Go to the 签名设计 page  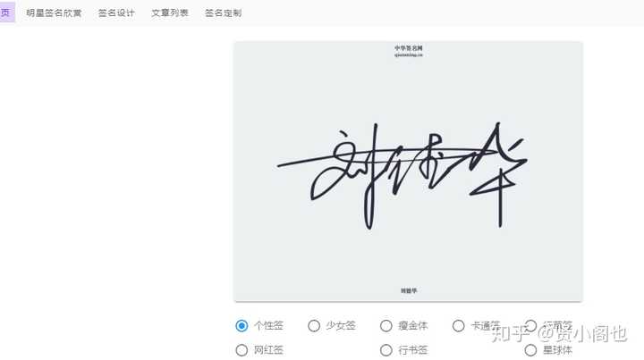[116, 13]
